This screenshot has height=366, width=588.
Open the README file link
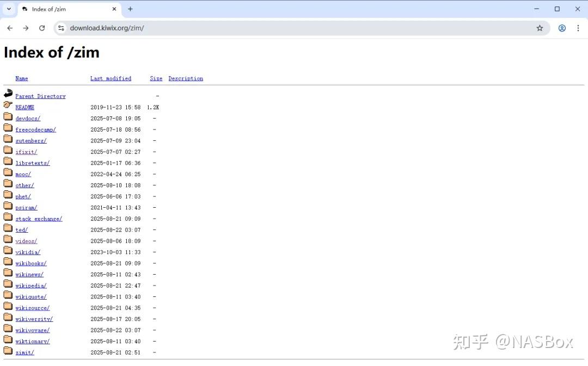tap(24, 107)
